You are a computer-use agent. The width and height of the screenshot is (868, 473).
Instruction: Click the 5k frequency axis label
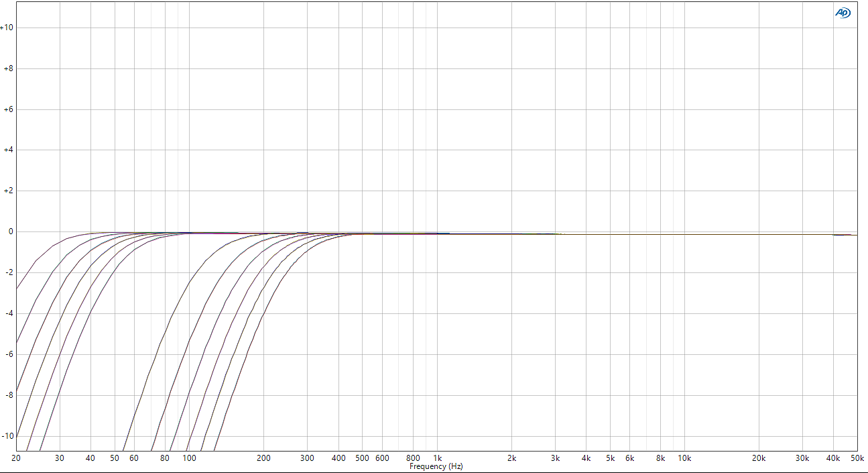pos(610,458)
